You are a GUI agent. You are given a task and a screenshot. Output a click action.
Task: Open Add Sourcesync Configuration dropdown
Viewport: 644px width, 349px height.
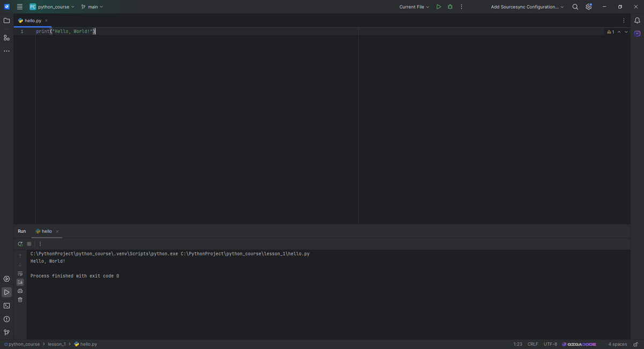coord(528,7)
